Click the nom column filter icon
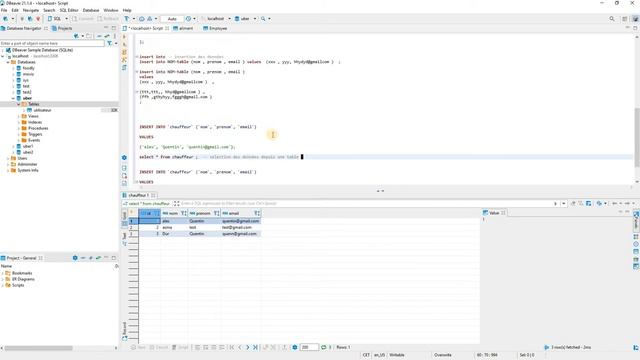Screen dimensions: 640x360 [184, 213]
